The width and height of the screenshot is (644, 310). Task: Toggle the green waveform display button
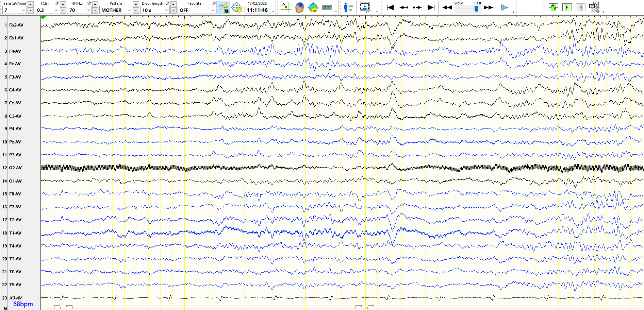553,7
